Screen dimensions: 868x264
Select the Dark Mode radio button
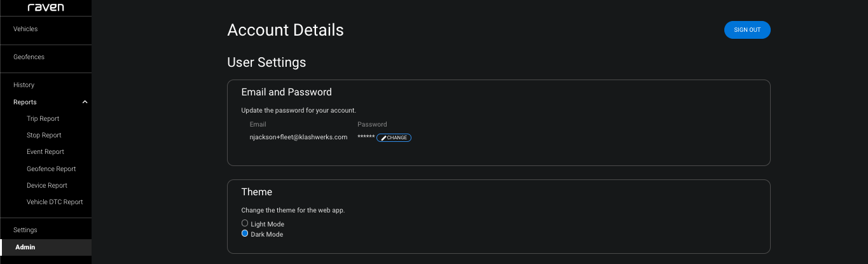pos(245,233)
